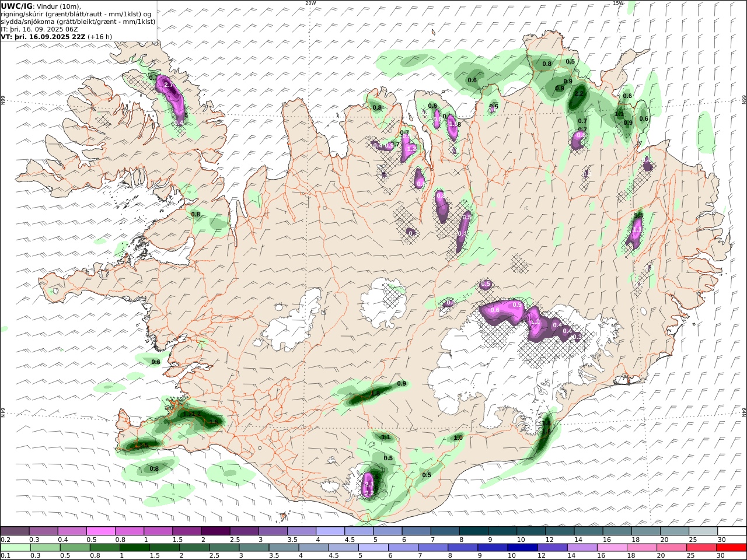Select the initial time 'IT: þri. 16. 09. 2025 06Z'
Screen dimensions: 747x560
pyautogui.click(x=39, y=29)
